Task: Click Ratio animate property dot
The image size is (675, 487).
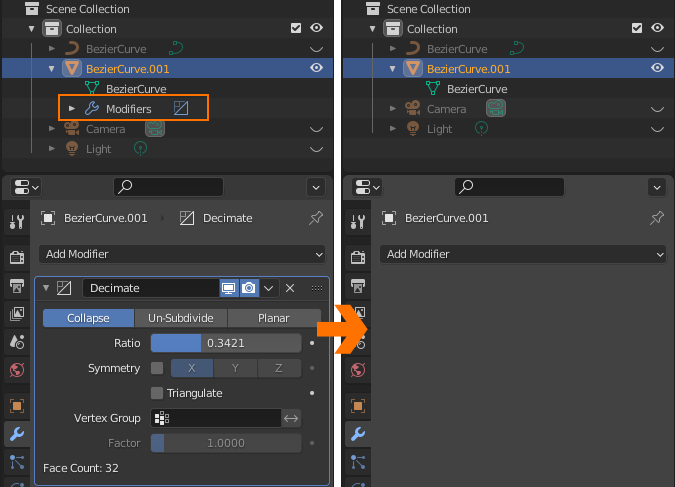Action: [312, 343]
